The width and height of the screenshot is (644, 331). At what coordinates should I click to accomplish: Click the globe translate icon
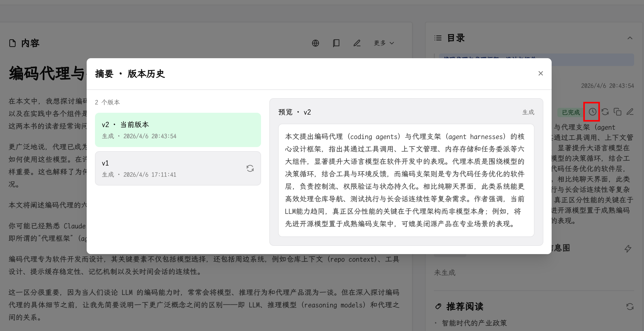tap(315, 43)
